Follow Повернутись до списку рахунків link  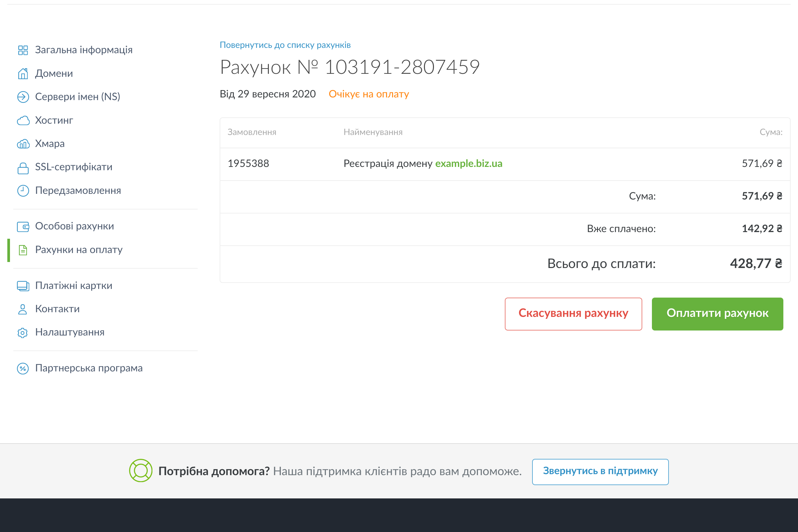click(x=285, y=45)
